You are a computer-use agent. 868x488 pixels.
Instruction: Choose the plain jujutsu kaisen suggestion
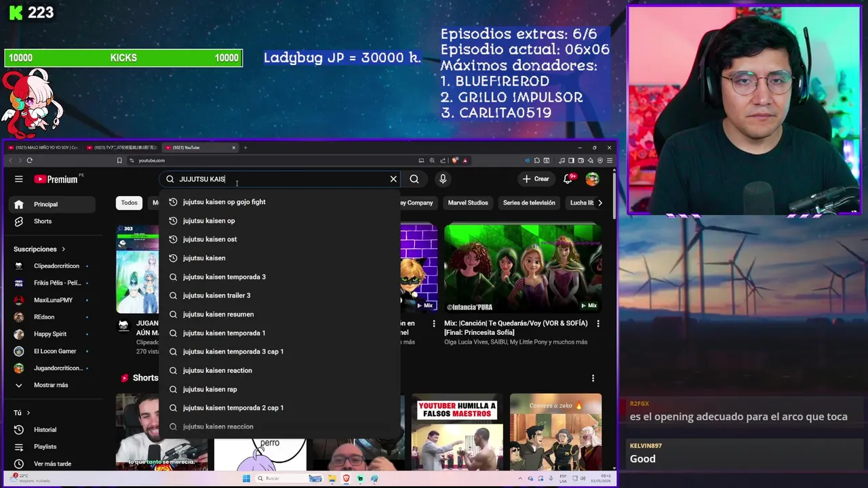tap(279, 258)
